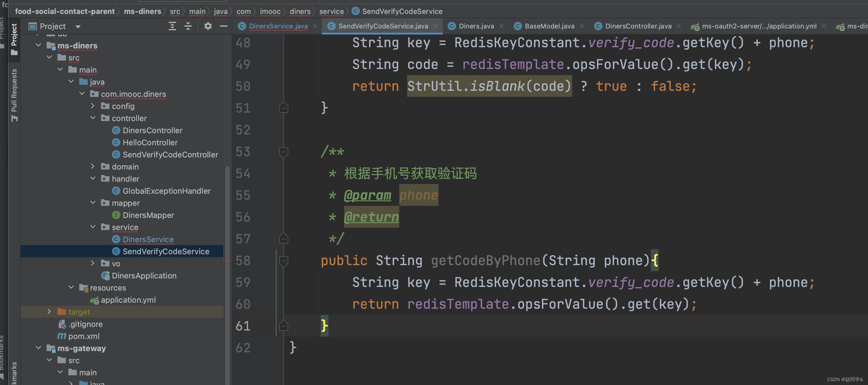
Task: Open Project panel settings gear
Action: tap(208, 26)
